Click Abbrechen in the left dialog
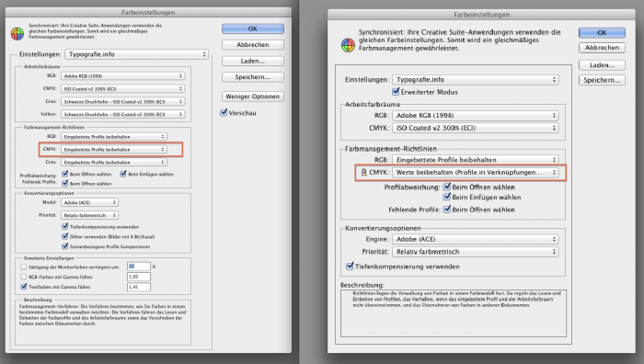The height and width of the screenshot is (364, 644). 253,45
